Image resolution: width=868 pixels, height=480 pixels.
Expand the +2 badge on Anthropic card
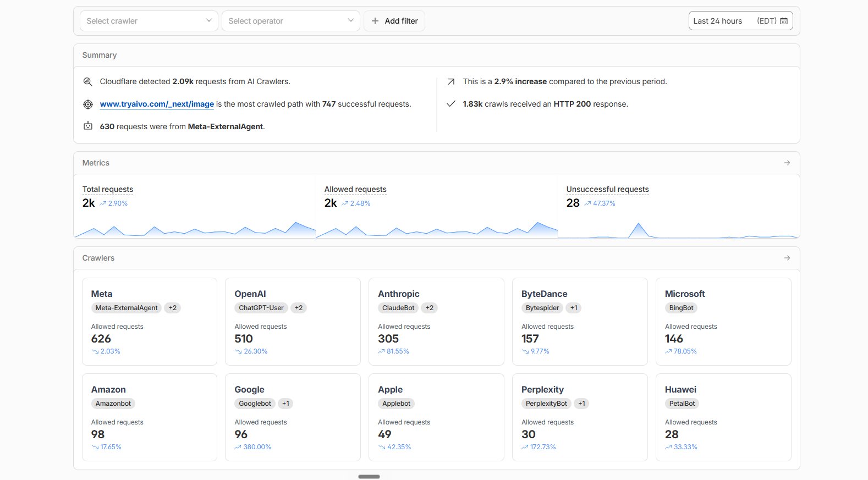click(x=430, y=308)
